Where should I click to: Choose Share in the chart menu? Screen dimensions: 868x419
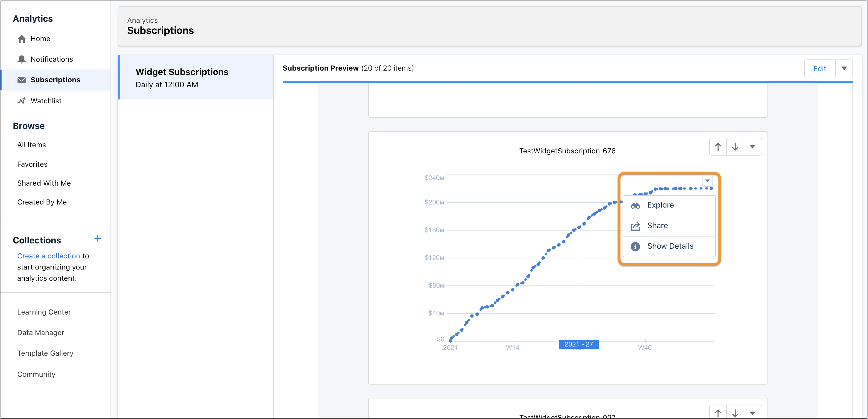click(x=669, y=226)
